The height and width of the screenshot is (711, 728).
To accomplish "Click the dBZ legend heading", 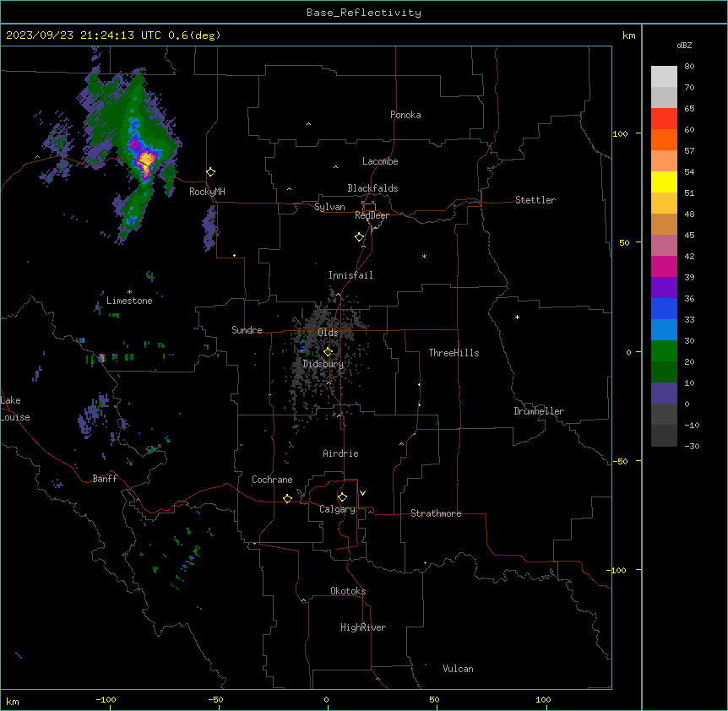I will 684,46.
